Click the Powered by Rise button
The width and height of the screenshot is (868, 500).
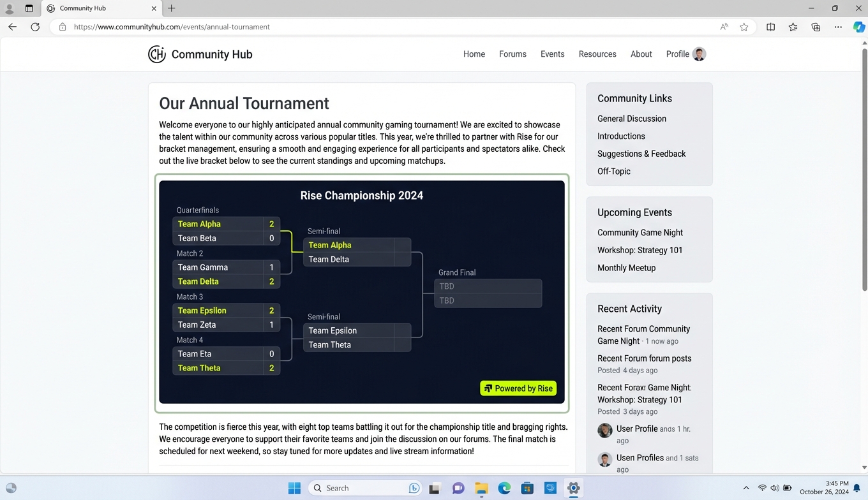pyautogui.click(x=518, y=388)
